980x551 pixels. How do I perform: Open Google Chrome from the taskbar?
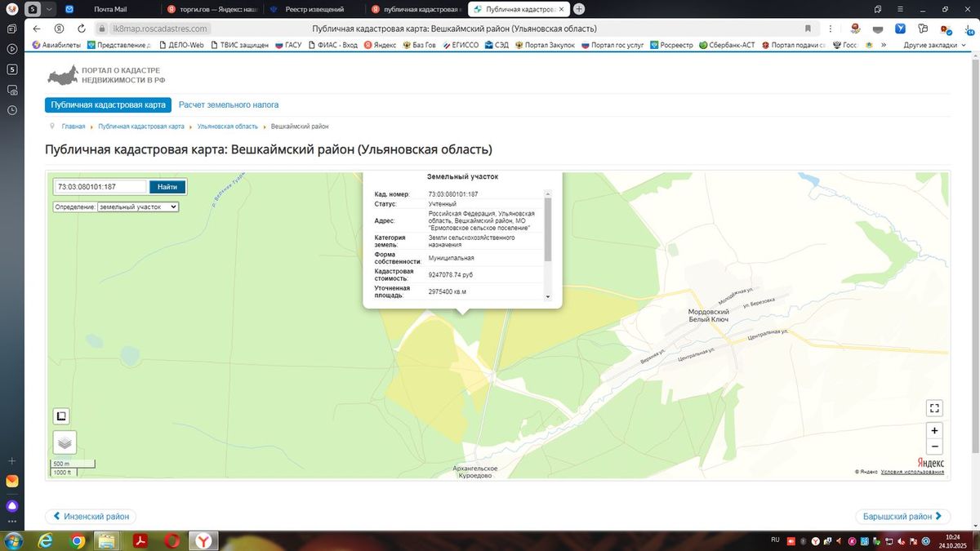coord(77,540)
